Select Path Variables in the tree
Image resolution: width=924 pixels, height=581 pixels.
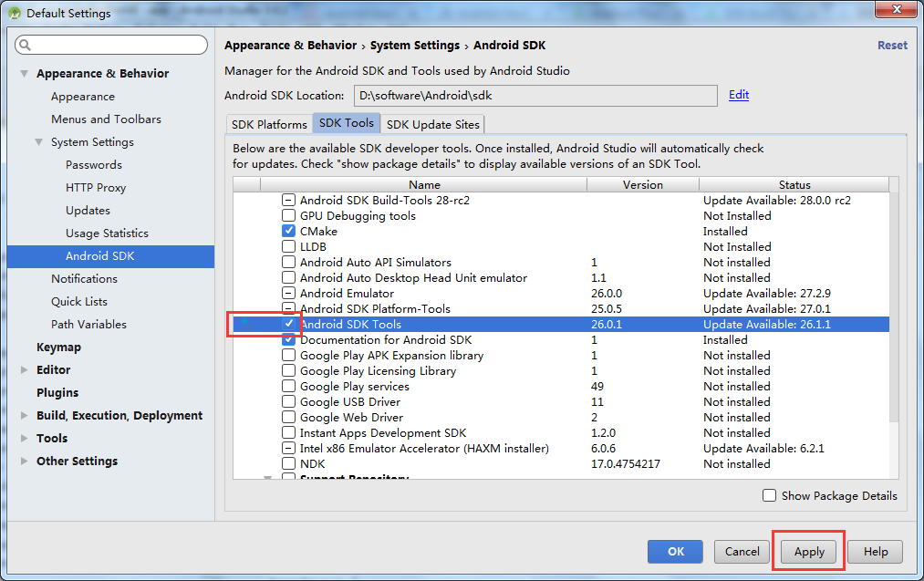[88, 324]
